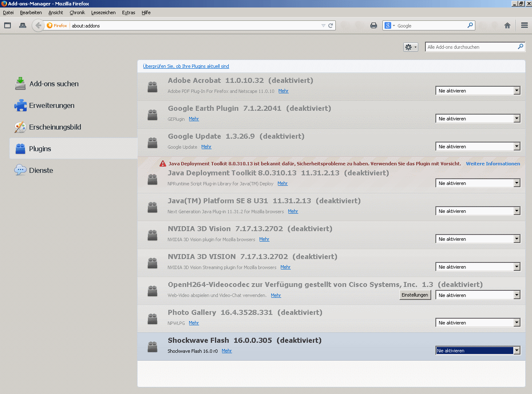Click the magnifier in add-ons search field
This screenshot has height=394, width=532.
520,47
